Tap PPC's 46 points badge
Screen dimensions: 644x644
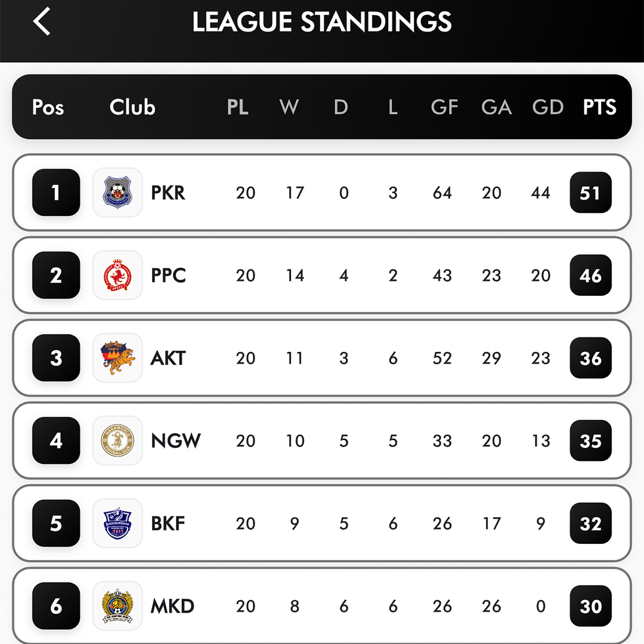590,275
